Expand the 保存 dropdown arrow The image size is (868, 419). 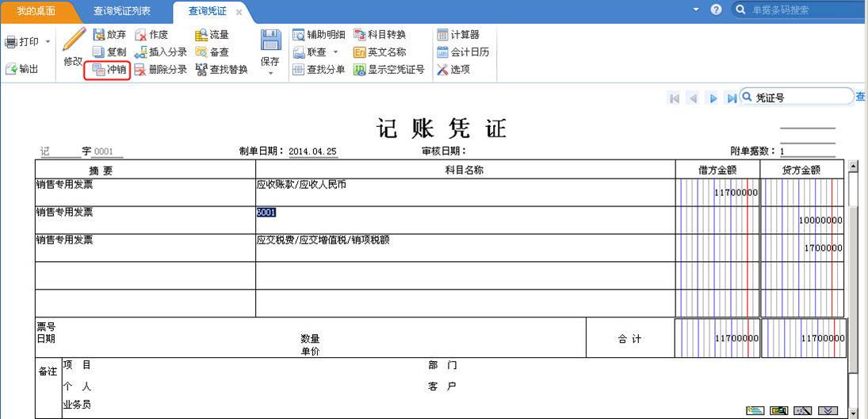click(x=270, y=73)
